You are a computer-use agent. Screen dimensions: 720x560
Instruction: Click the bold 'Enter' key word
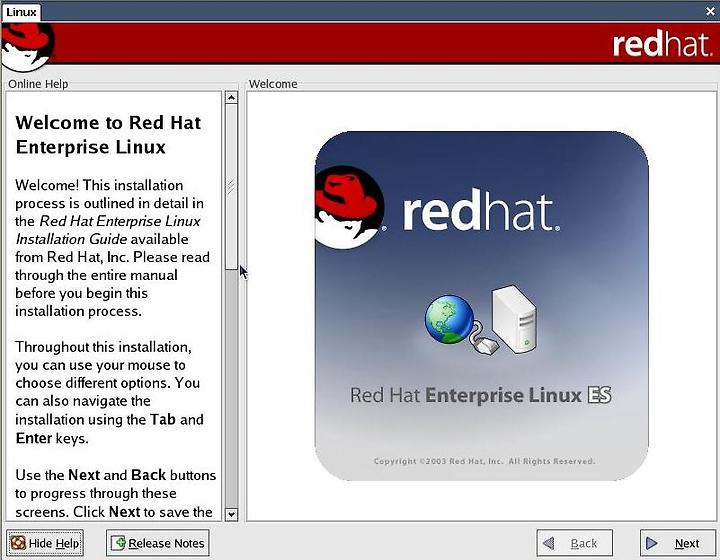(x=34, y=438)
